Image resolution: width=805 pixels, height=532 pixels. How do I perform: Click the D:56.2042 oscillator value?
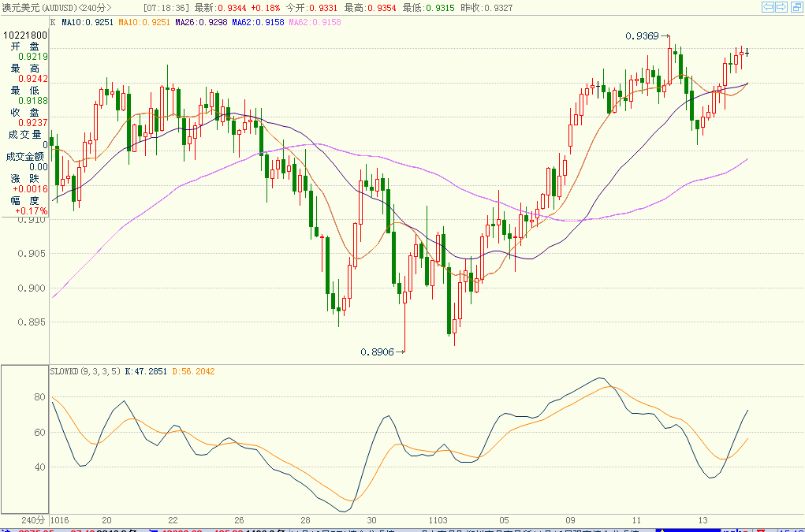[193, 371]
